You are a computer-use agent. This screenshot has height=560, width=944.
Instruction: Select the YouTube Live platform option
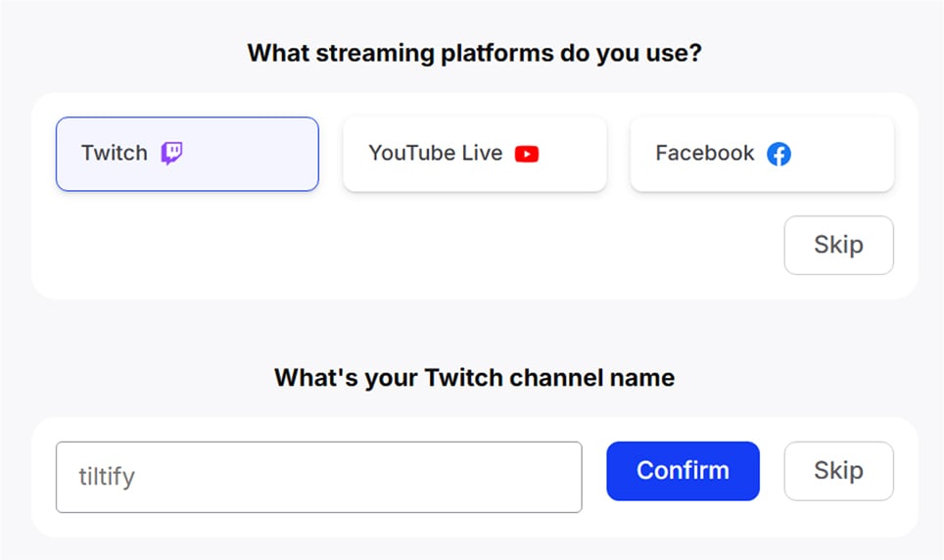click(474, 154)
